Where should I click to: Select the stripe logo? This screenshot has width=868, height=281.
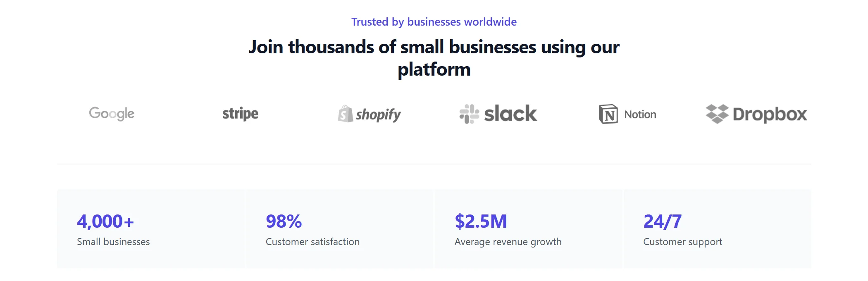click(240, 114)
